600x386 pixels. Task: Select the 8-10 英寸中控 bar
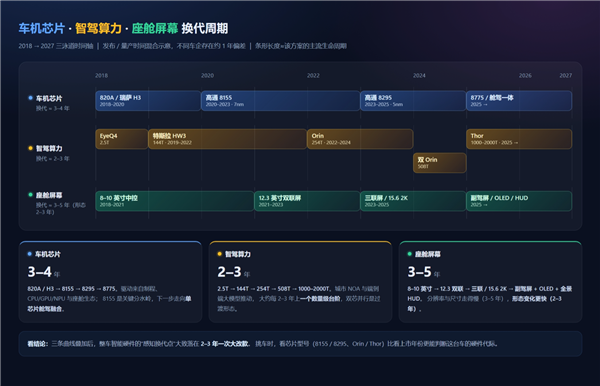[x=175, y=201]
